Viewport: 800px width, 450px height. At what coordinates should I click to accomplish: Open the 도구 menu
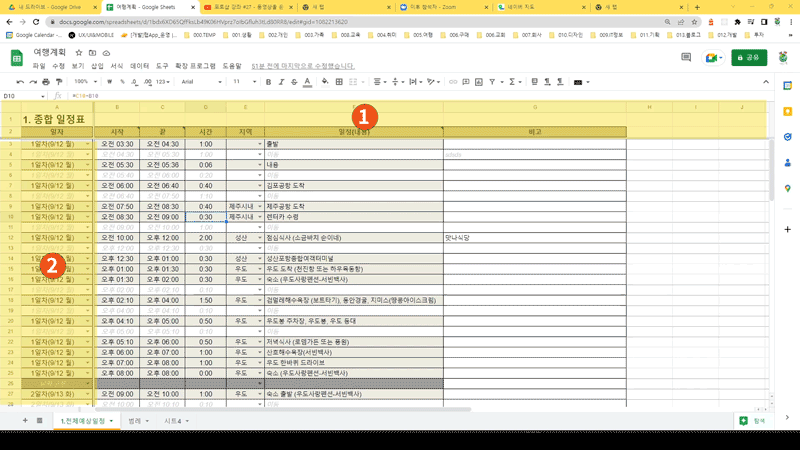[162, 66]
